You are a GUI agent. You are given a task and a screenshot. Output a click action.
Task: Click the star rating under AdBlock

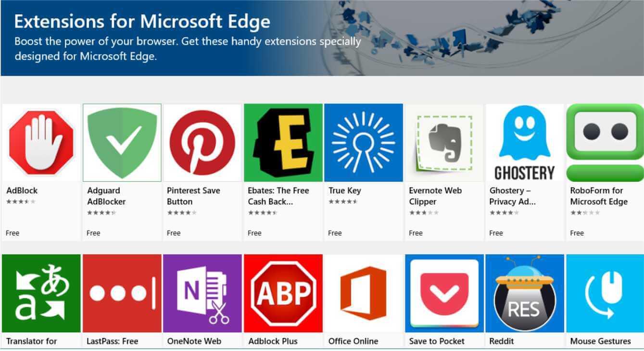pos(21,201)
